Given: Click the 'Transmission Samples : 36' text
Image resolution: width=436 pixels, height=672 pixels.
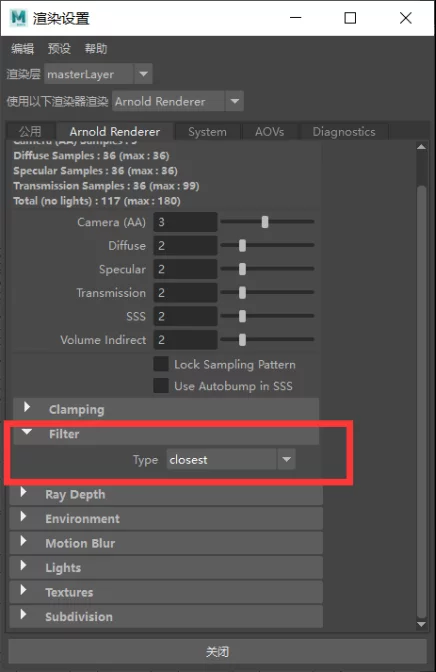Looking at the screenshot, I should tap(80, 186).
